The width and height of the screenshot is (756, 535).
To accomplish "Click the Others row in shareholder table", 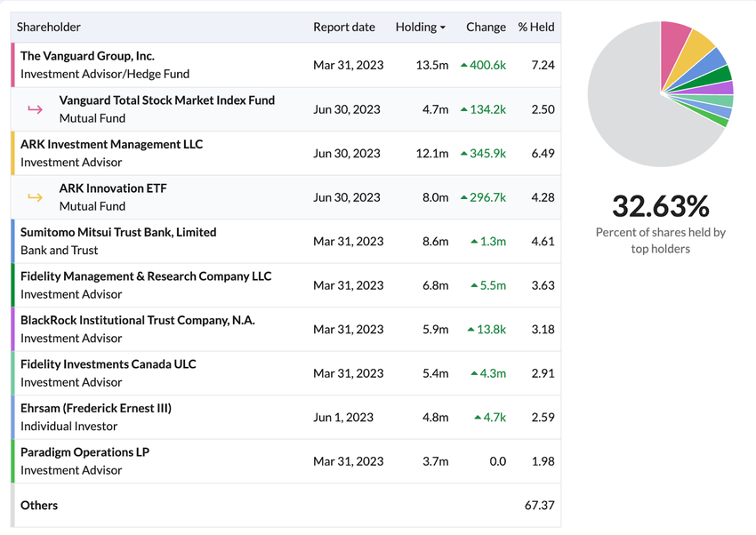I will [x=39, y=506].
